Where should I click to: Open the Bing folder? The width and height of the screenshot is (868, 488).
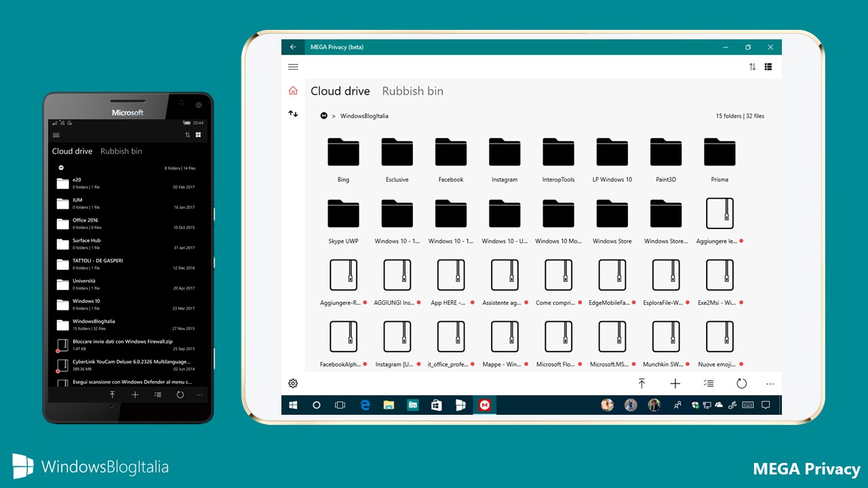pyautogui.click(x=343, y=160)
